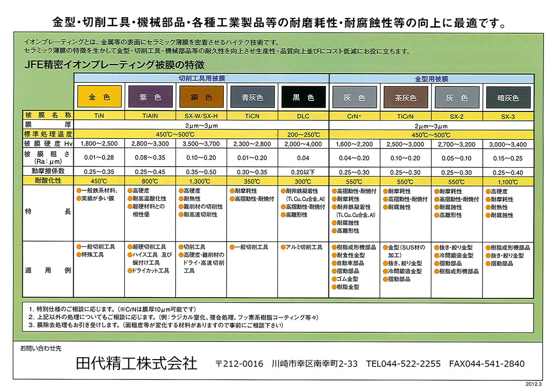
Task: Click the TEL044-522-2255 phone number
Action: (x=403, y=364)
